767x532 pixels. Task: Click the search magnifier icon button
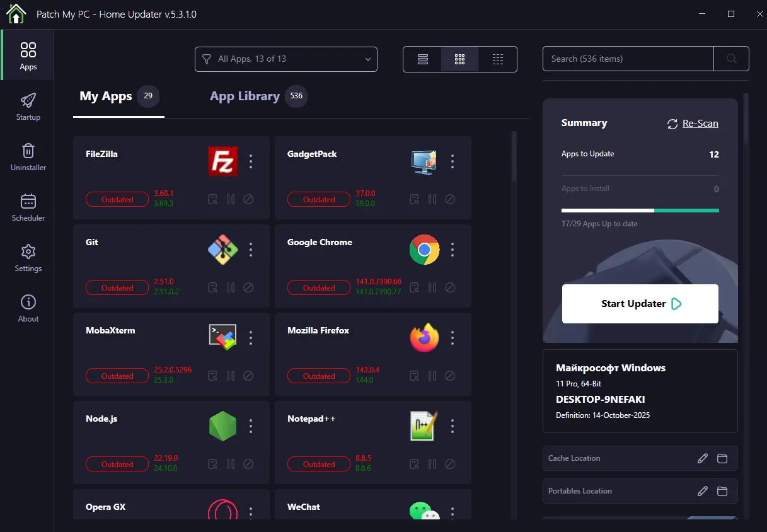coord(731,59)
